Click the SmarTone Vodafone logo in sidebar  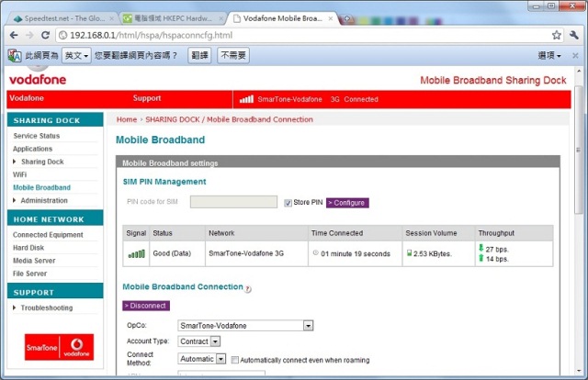pos(59,347)
